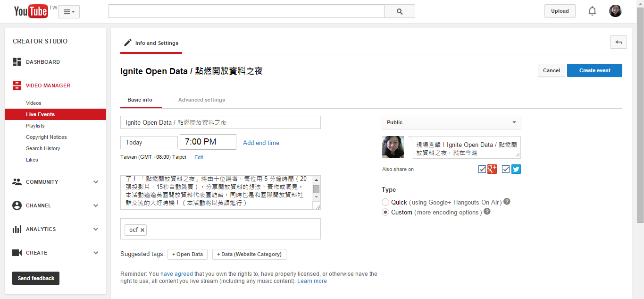Uncheck the Google+ share checkbox
Viewport: 644px width, 299px height.
(482, 169)
